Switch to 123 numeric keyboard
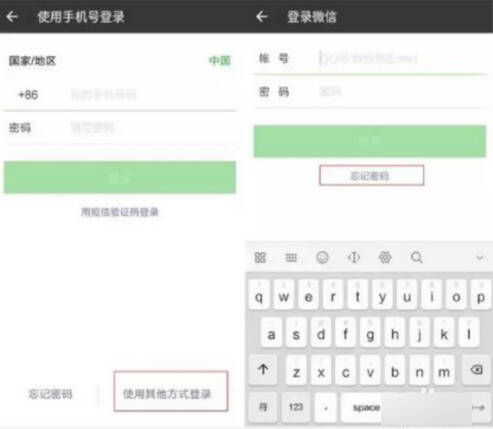This screenshot has width=493, height=429. (296, 407)
